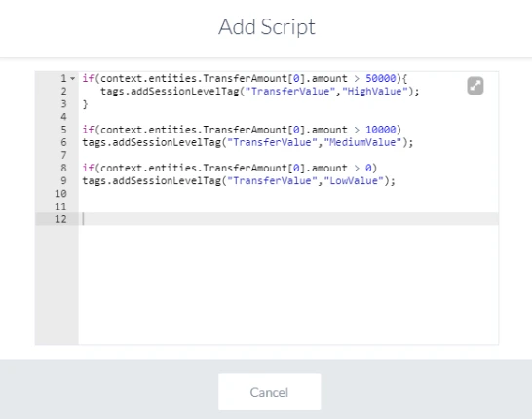Click the line number 5 in gutter
Screen dimensions: 532x419
63,130
